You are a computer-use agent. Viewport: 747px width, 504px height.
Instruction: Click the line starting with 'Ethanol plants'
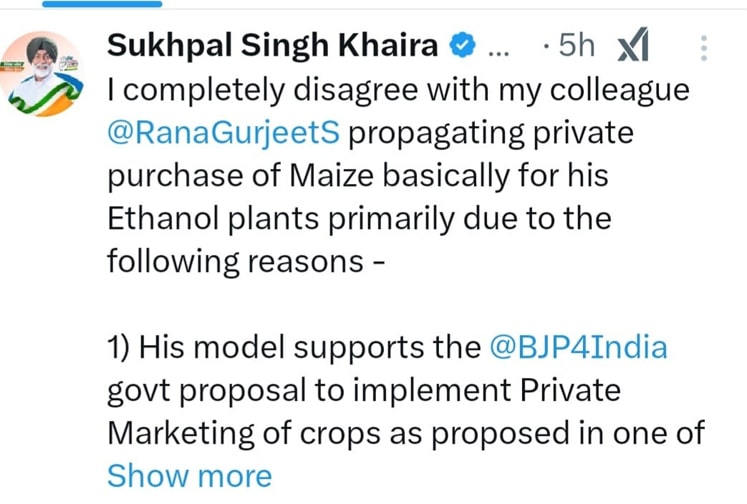pyautogui.click(x=358, y=217)
